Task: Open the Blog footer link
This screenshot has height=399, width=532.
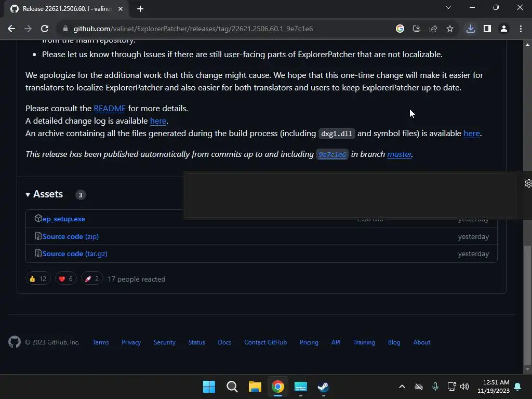Action: 394,342
